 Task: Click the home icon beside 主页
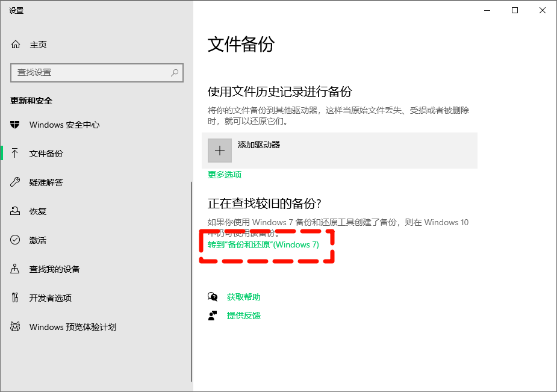(x=16, y=45)
